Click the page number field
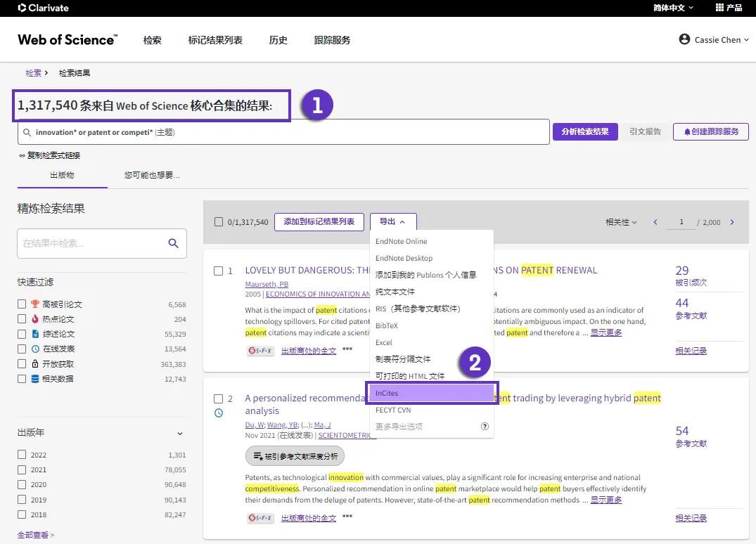Viewport: 756px width, 544px height. [681, 221]
